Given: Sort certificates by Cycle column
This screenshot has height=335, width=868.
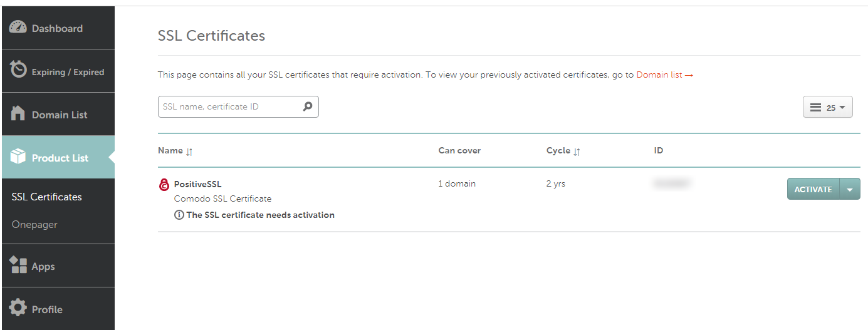Looking at the screenshot, I should click(x=577, y=152).
